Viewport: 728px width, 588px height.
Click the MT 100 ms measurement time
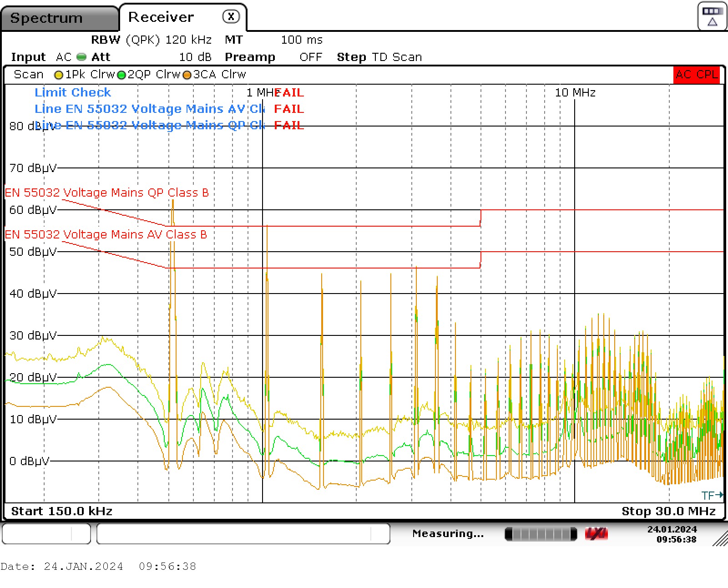point(273,40)
